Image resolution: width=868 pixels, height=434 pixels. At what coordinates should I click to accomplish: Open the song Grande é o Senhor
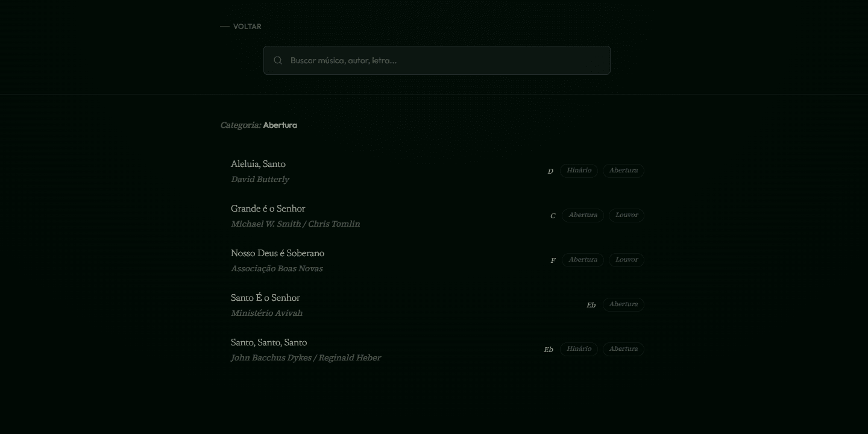(x=437, y=216)
